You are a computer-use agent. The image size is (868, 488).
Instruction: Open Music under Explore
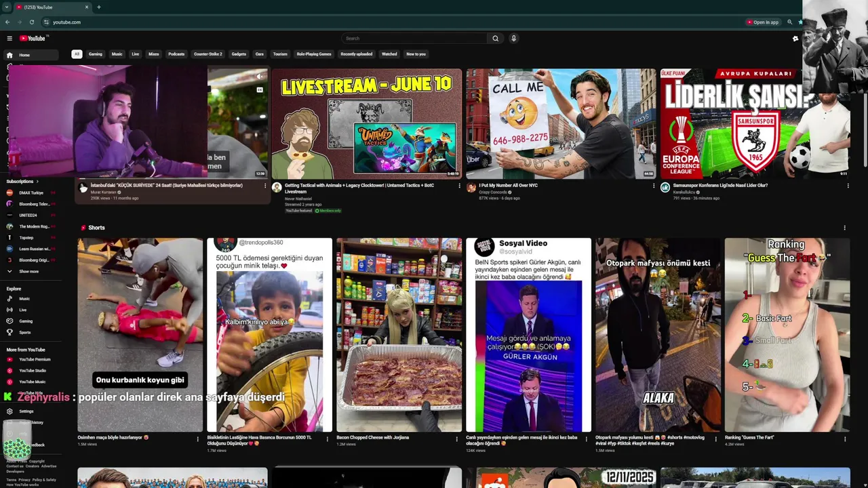[x=32, y=299]
